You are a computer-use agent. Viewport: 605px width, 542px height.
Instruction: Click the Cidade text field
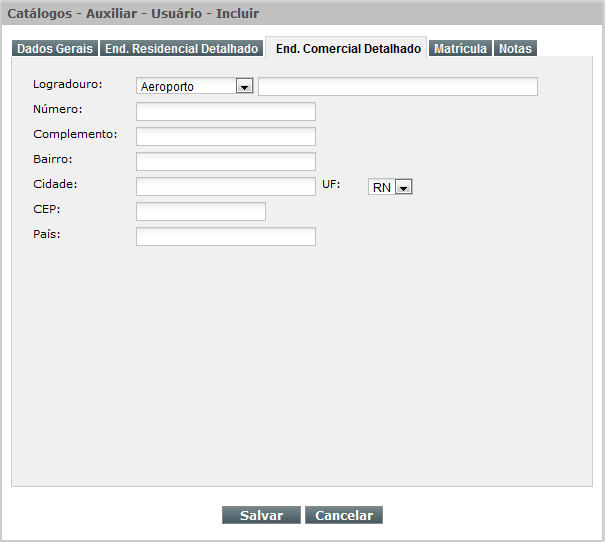(225, 186)
